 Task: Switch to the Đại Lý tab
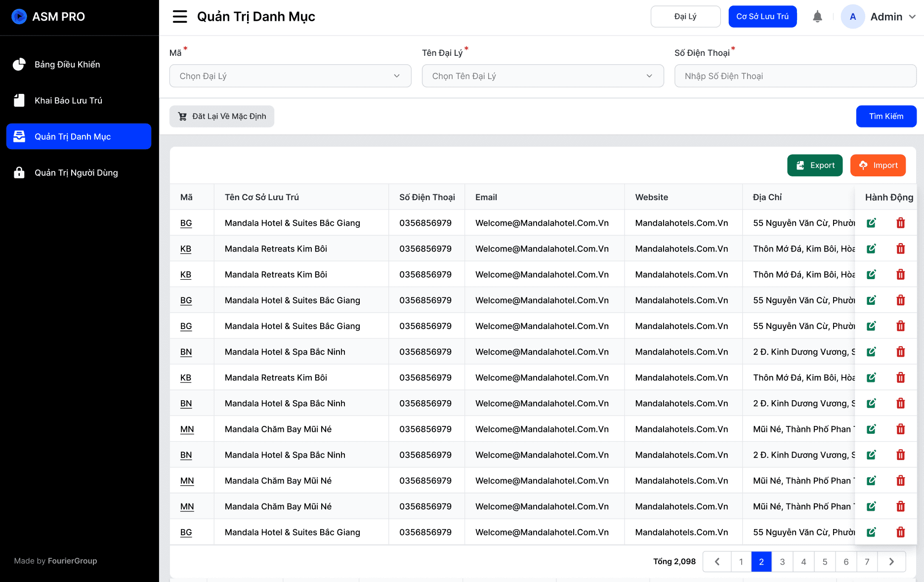pyautogui.click(x=685, y=17)
